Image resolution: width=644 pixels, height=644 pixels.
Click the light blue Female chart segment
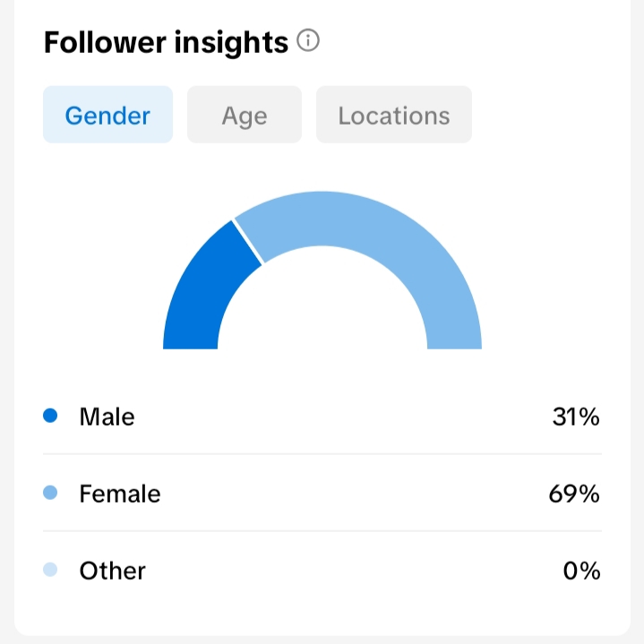point(394,251)
